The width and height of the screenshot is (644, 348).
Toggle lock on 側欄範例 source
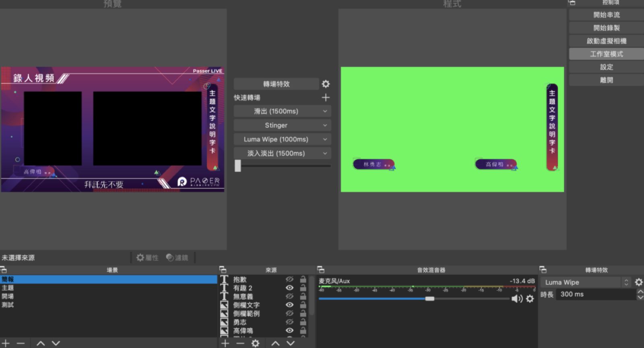click(x=303, y=313)
